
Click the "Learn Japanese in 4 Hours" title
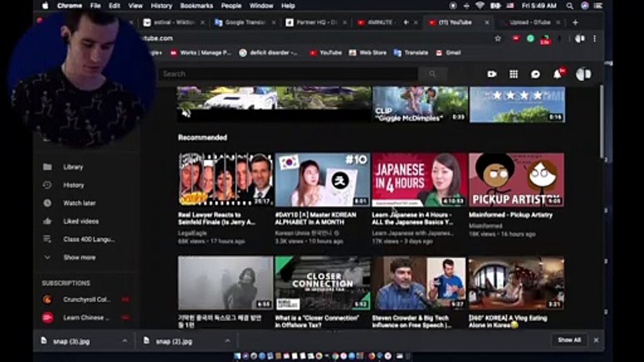(413, 218)
